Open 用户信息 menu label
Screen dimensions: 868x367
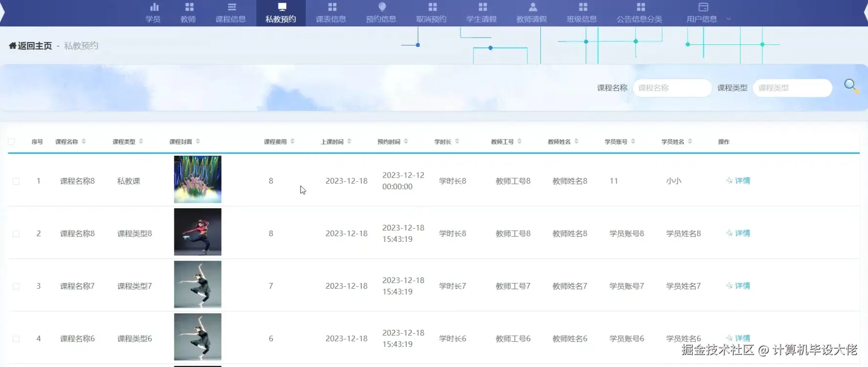(702, 19)
